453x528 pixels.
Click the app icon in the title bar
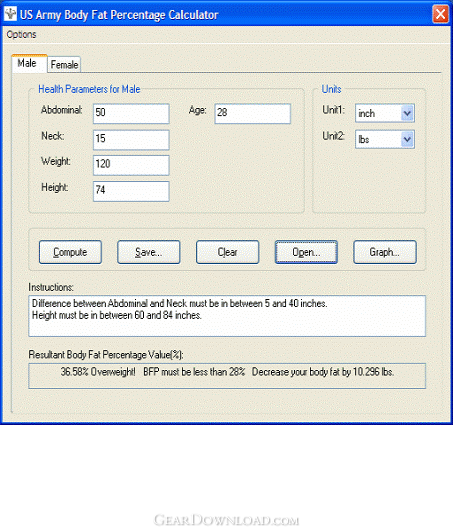10,14
